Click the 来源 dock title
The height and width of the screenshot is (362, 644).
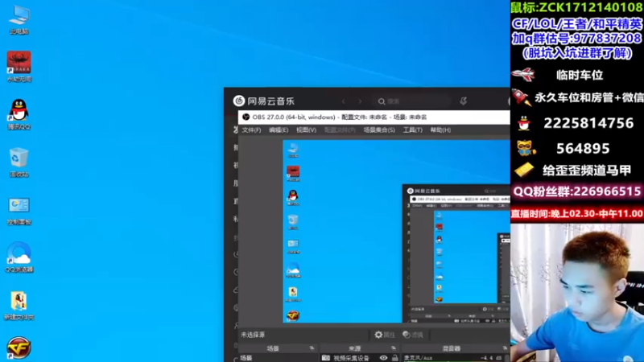point(354,348)
